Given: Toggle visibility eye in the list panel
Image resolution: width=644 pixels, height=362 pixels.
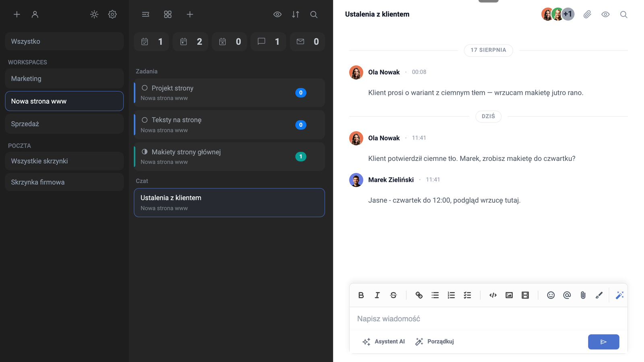Looking at the screenshot, I should click(277, 14).
